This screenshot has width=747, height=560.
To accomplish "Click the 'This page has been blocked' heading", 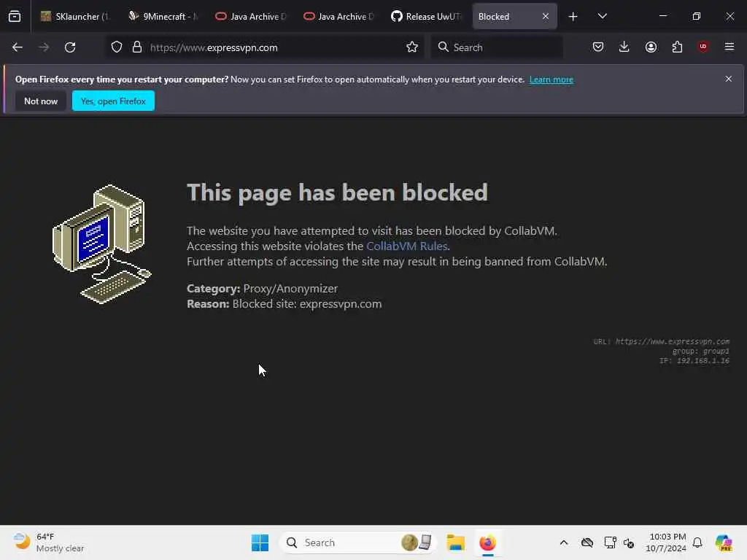I will [x=337, y=192].
